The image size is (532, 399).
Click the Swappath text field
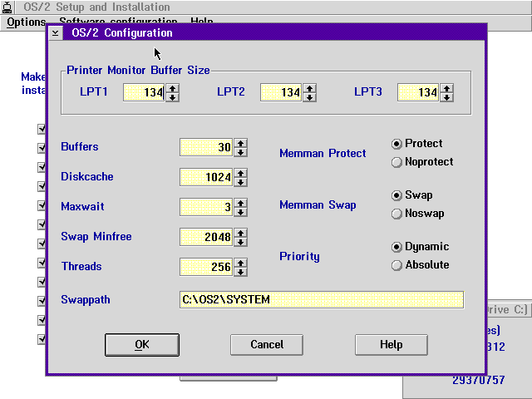tap(322, 300)
